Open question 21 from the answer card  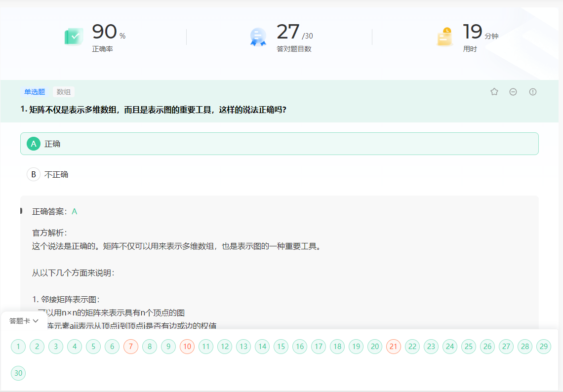(x=394, y=347)
